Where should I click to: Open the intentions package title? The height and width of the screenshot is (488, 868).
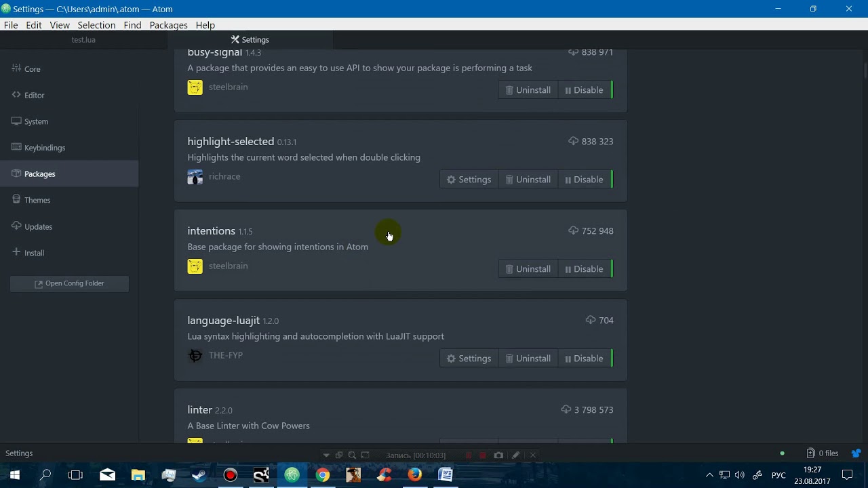(212, 230)
